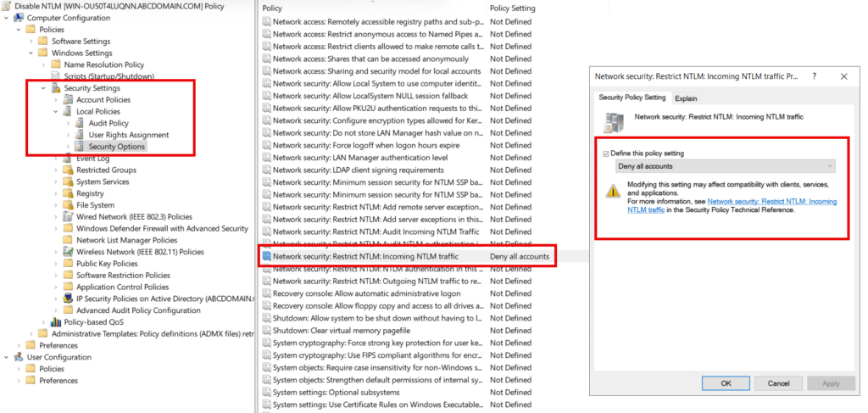Click the Disable NTLM policy root icon
868x413 pixels.
click(x=6, y=6)
